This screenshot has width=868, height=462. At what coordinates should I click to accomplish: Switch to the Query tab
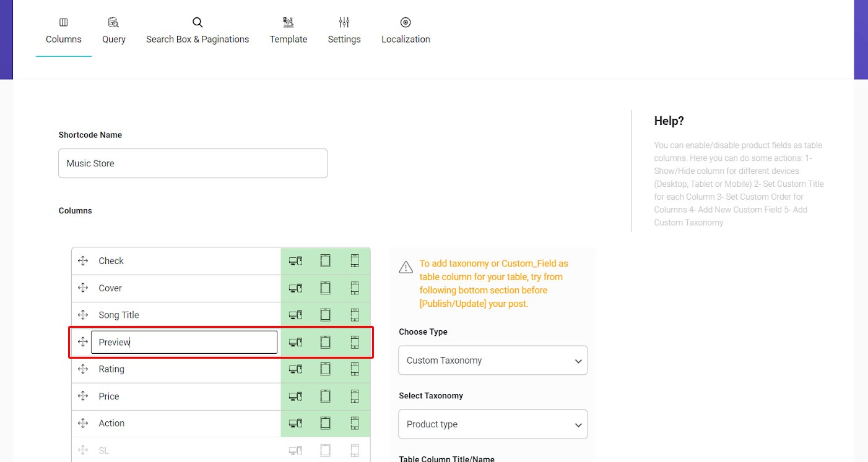coord(114,31)
